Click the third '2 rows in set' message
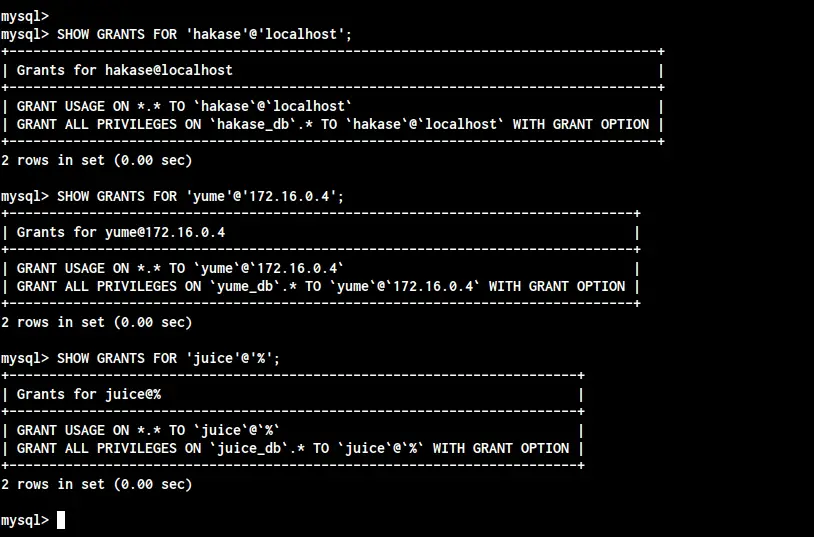The image size is (814, 537). (x=97, y=485)
